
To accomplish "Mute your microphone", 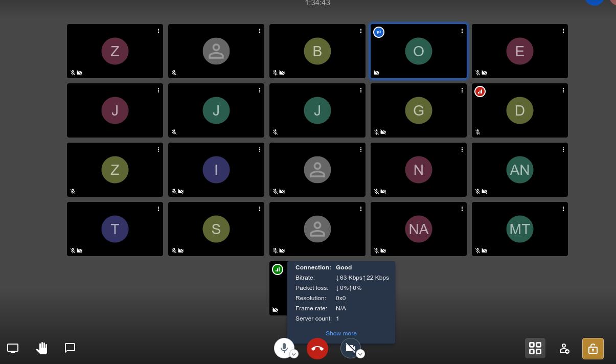I will coord(284,348).
